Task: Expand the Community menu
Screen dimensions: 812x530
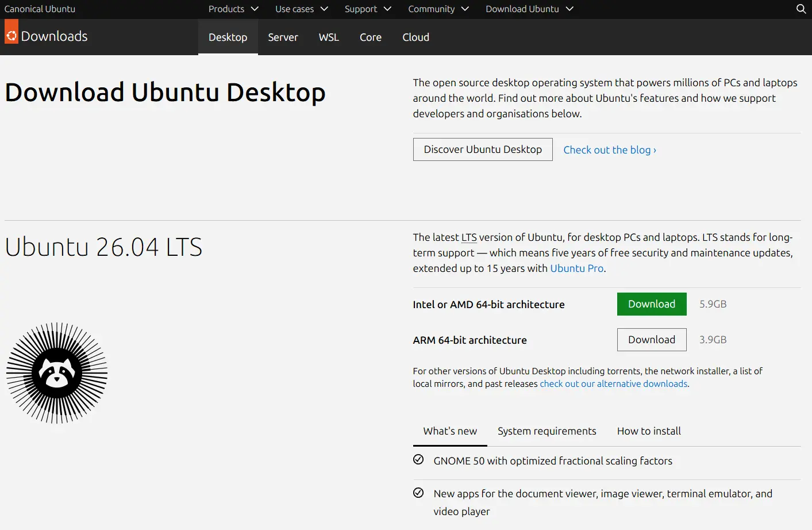Action: [x=438, y=9]
